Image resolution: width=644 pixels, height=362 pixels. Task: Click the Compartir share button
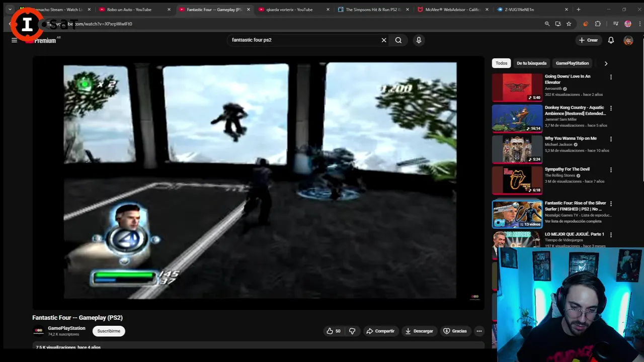coord(380,331)
